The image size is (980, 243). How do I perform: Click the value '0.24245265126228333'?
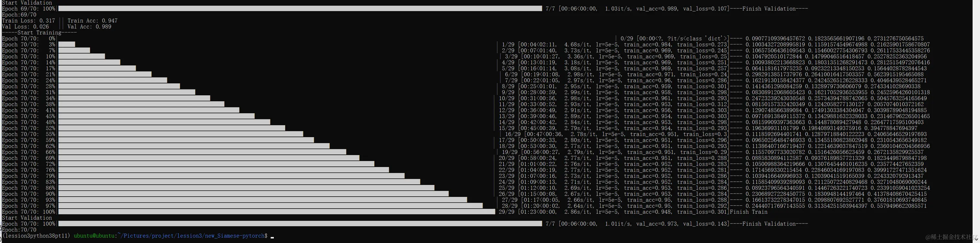coord(837,80)
